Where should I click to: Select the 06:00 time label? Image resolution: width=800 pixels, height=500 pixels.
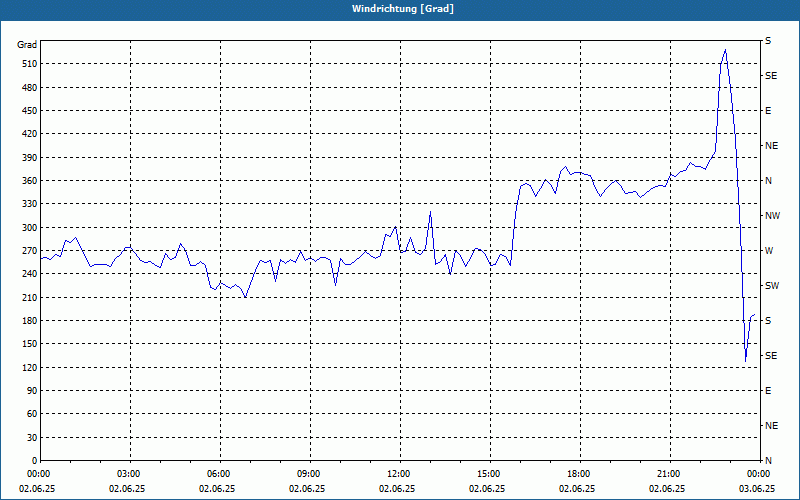point(217,474)
